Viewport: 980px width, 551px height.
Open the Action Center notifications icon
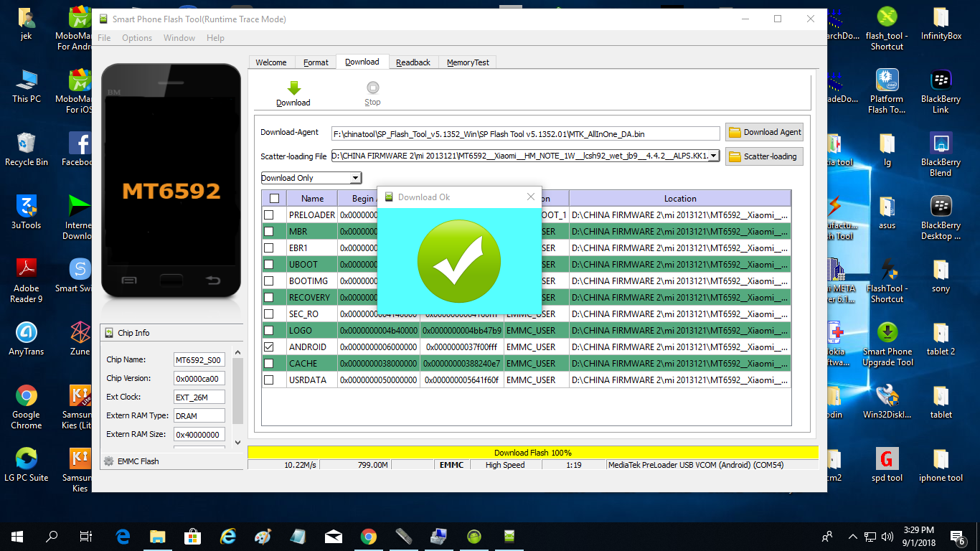pyautogui.click(x=958, y=536)
